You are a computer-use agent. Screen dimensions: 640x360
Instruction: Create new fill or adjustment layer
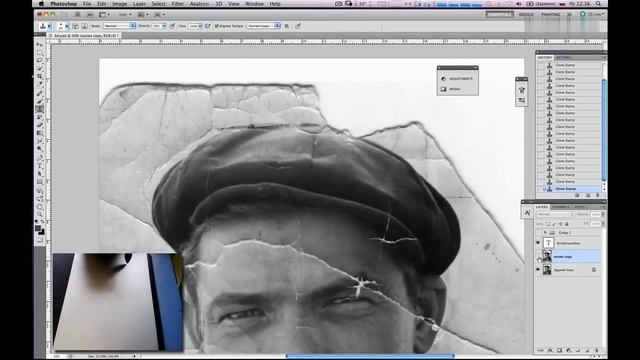click(x=569, y=350)
